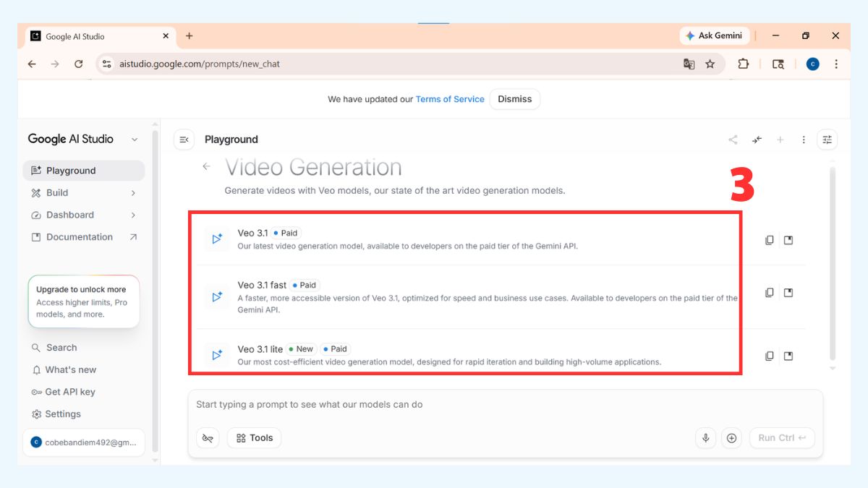Open the browser extensions puzzle icon

[x=743, y=64]
